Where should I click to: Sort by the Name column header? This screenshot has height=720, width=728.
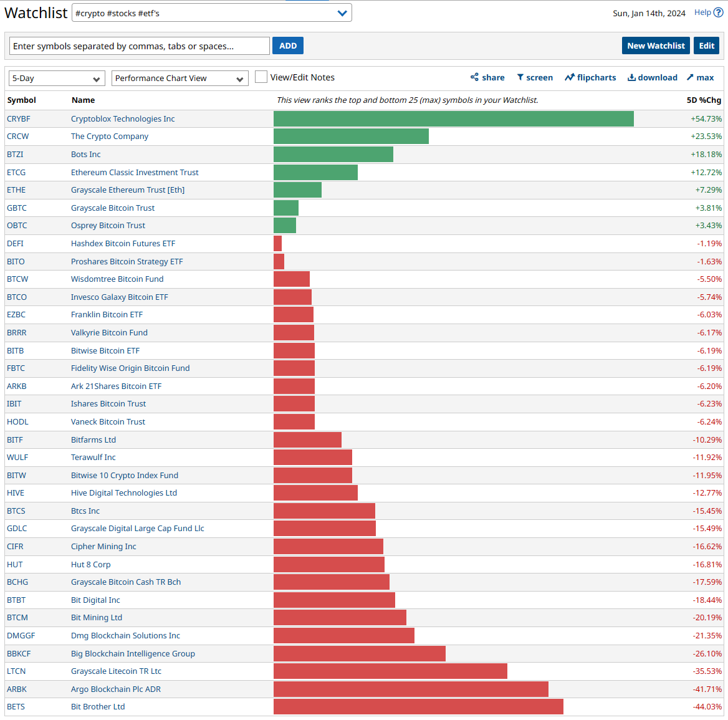[83, 100]
